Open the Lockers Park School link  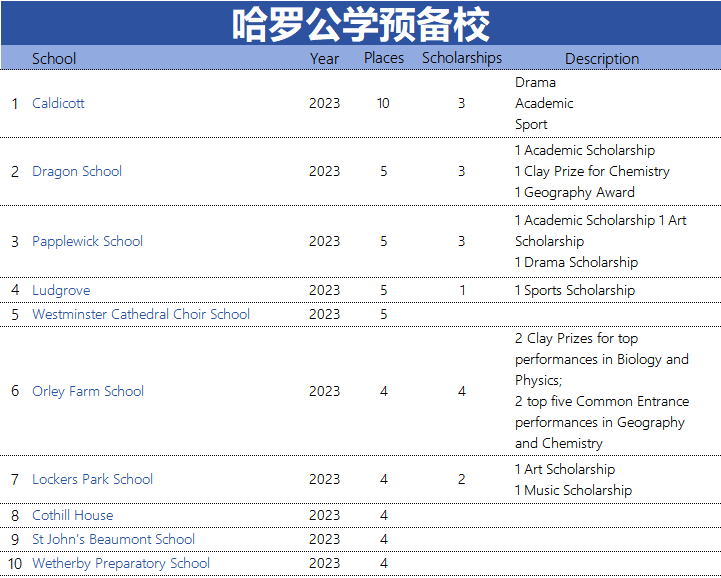pos(92,479)
